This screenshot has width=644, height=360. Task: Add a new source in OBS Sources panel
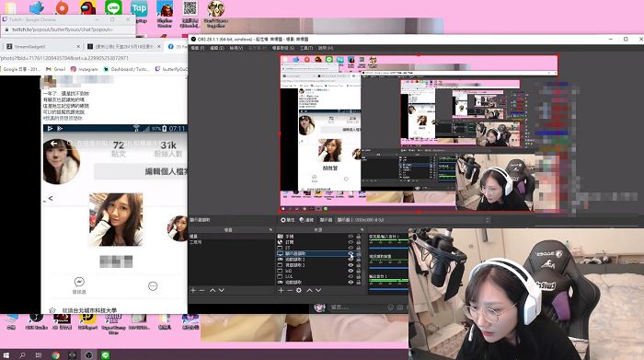point(281,290)
